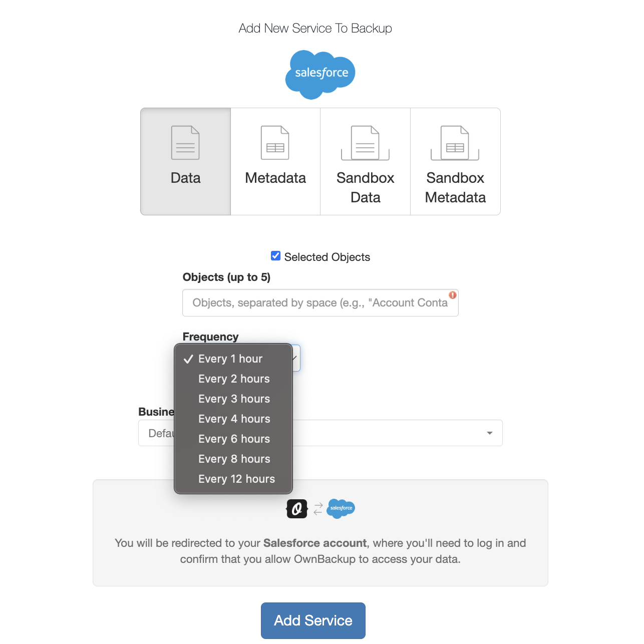Image resolution: width=644 pixels, height=644 pixels.
Task: Choose the Sandbox Metadata service tile
Action: click(455, 161)
